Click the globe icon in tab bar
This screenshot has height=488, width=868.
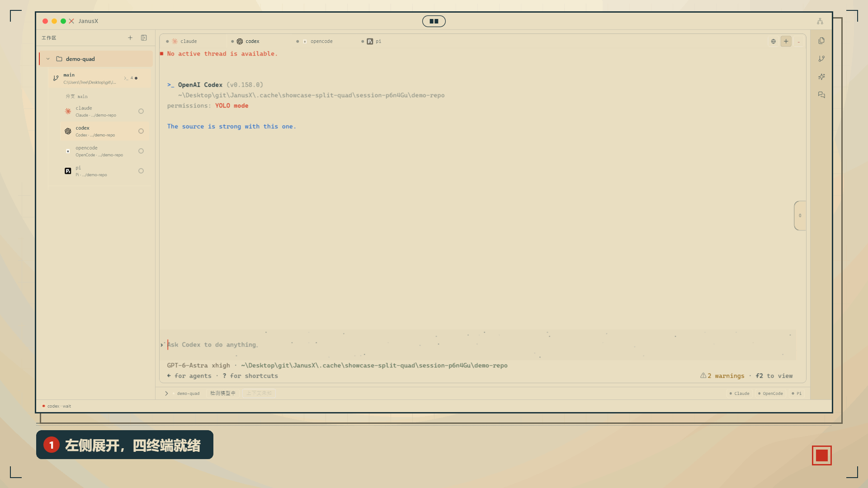pos(774,41)
